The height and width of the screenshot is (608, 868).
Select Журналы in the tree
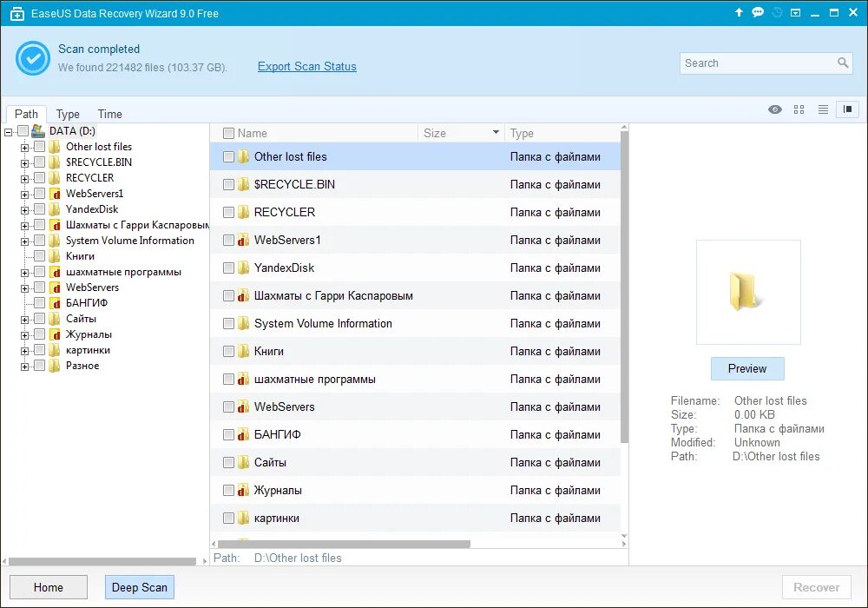pos(89,334)
